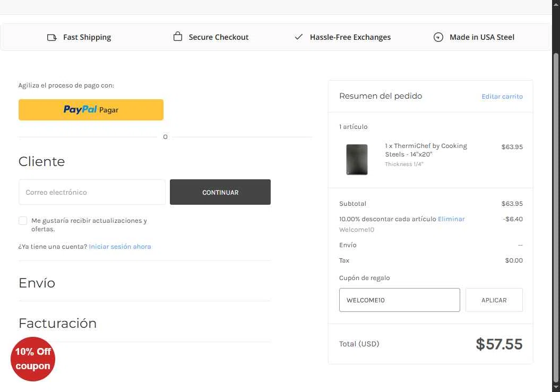Click the $57.55 total amount
This screenshot has height=392, width=560.
coord(499,344)
